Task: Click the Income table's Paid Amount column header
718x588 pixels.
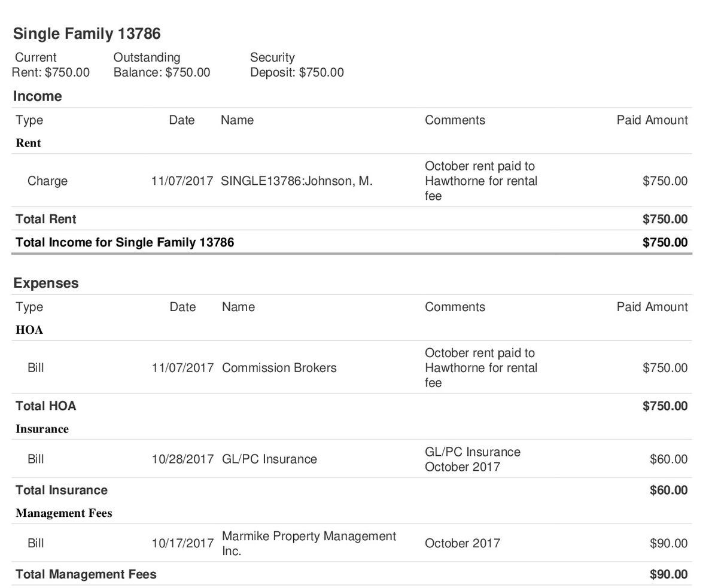Action: tap(652, 120)
